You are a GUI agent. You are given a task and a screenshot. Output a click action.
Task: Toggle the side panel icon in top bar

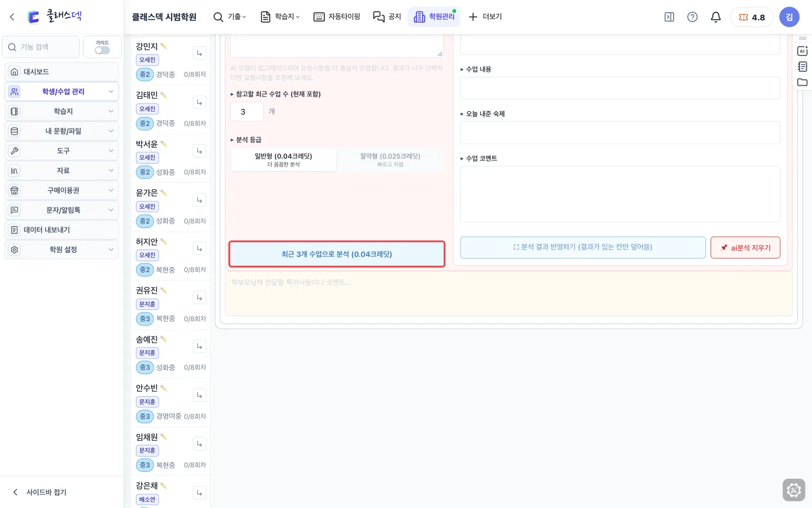[669, 17]
